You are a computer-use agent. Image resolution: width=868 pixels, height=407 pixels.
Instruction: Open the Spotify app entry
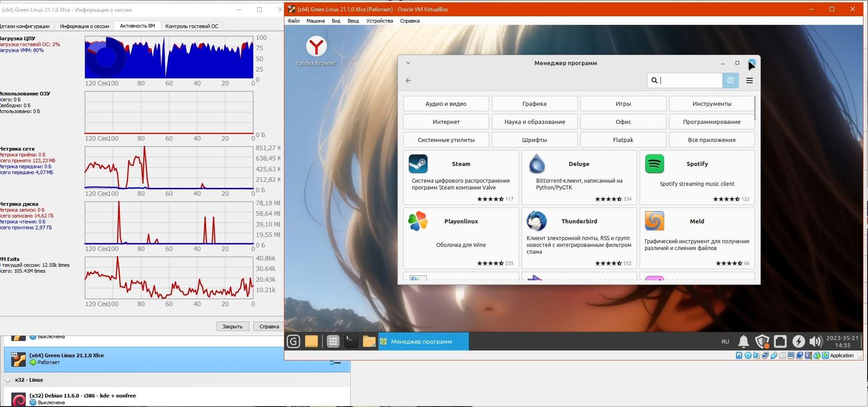pyautogui.click(x=697, y=177)
